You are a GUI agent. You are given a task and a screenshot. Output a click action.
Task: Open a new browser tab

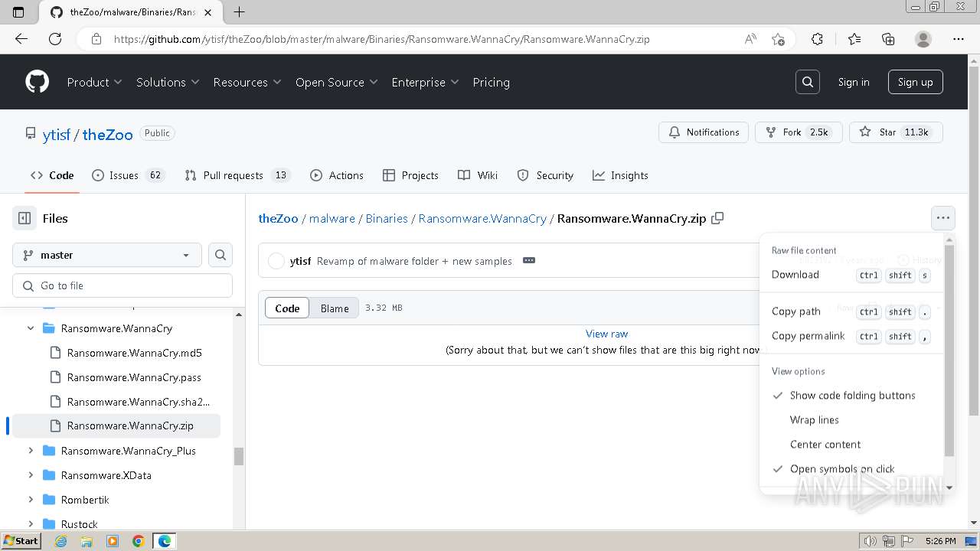(x=240, y=12)
